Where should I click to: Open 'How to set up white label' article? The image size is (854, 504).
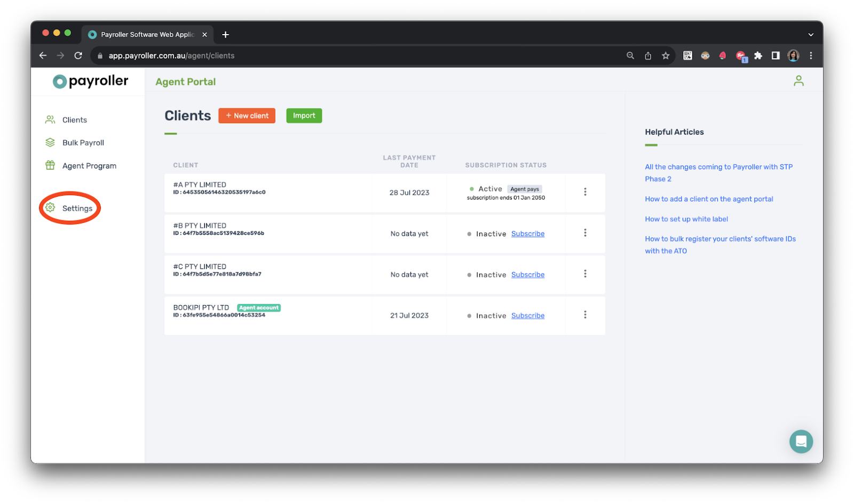[x=686, y=219]
